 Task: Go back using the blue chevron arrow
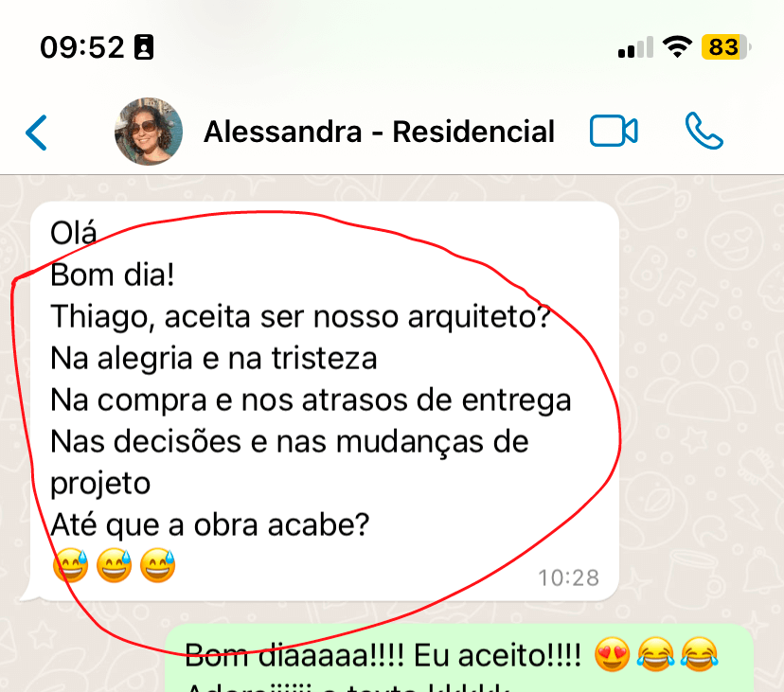pyautogui.click(x=37, y=133)
